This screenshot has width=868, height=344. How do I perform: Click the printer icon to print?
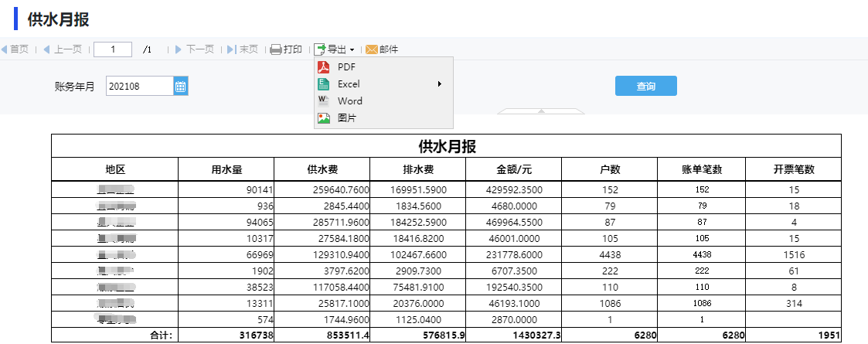(276, 49)
